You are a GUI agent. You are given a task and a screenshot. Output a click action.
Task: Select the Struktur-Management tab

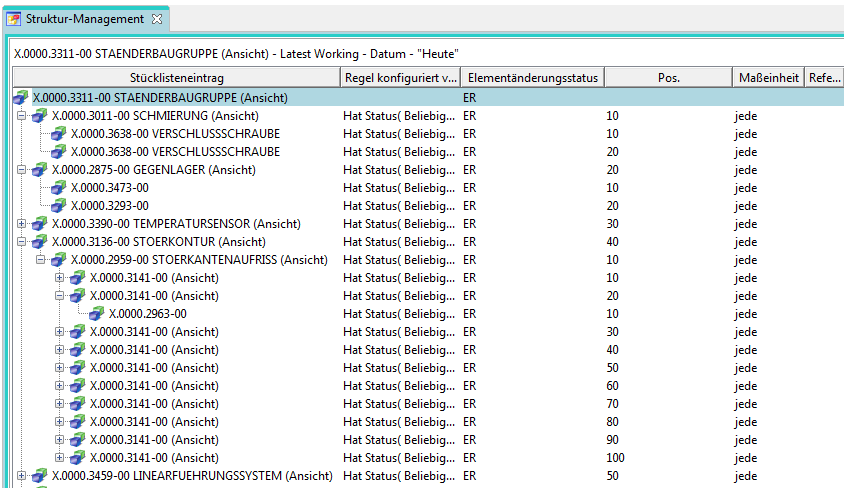pos(85,19)
